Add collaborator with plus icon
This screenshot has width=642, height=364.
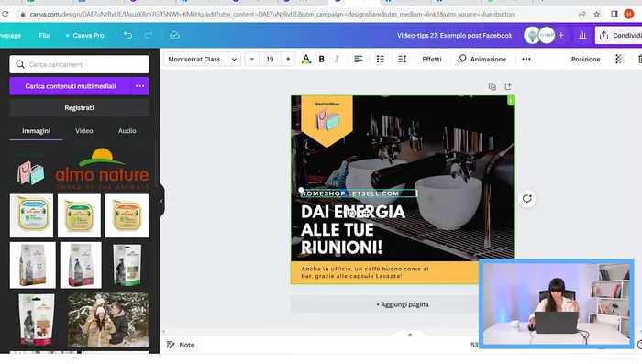pyautogui.click(x=561, y=35)
